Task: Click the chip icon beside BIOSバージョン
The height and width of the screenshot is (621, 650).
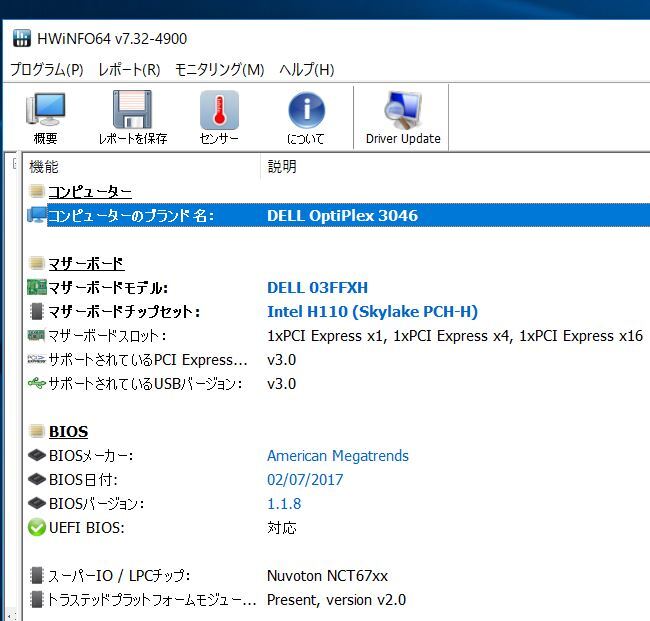Action: click(x=36, y=503)
